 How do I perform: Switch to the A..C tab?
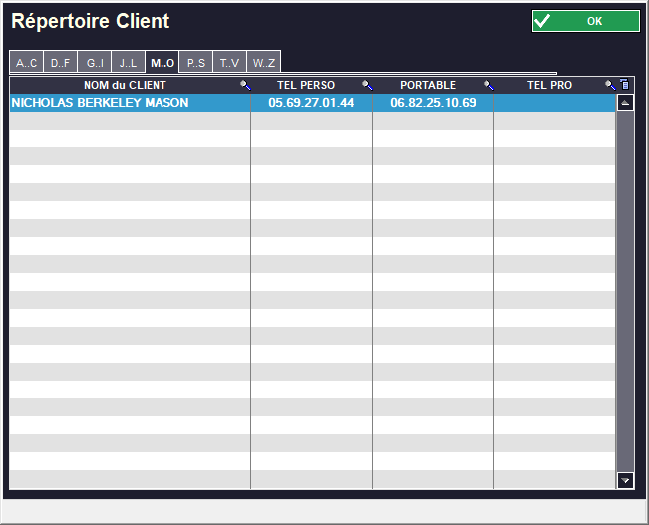click(26, 63)
